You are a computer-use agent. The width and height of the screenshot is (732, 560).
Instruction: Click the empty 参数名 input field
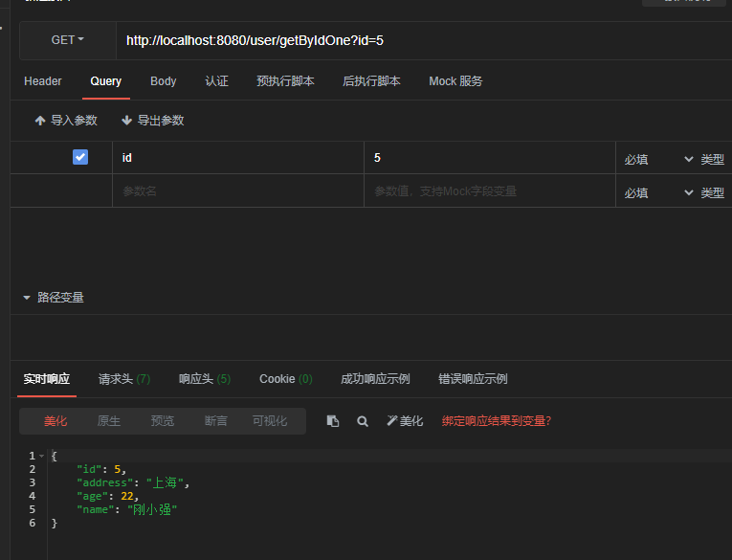237,191
